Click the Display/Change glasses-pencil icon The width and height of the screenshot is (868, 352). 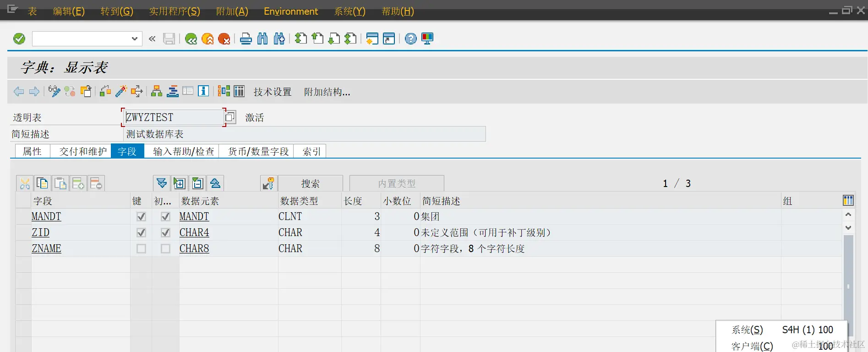coord(54,91)
